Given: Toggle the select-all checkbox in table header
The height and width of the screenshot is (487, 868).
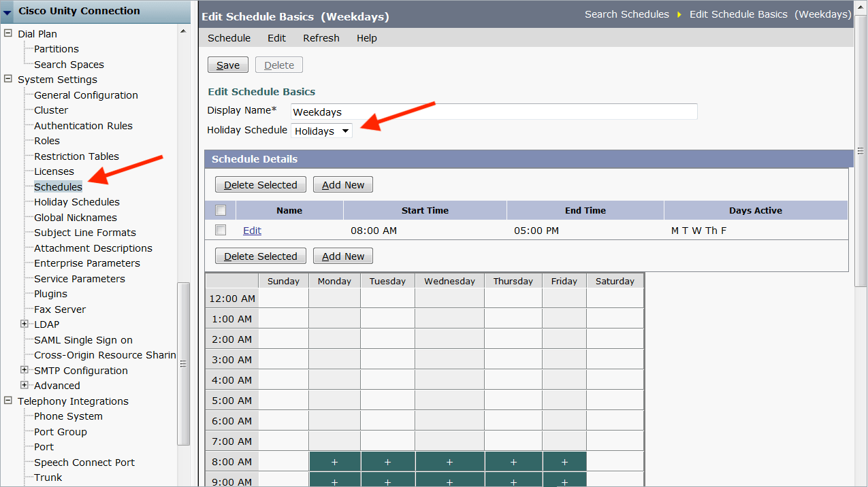Looking at the screenshot, I should tap(221, 210).
